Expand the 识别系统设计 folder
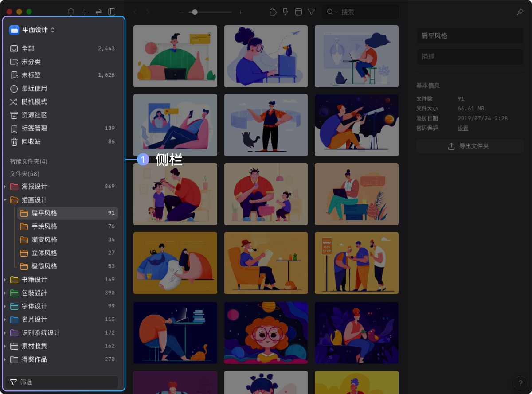Image resolution: width=532 pixels, height=394 pixels. [x=5, y=333]
